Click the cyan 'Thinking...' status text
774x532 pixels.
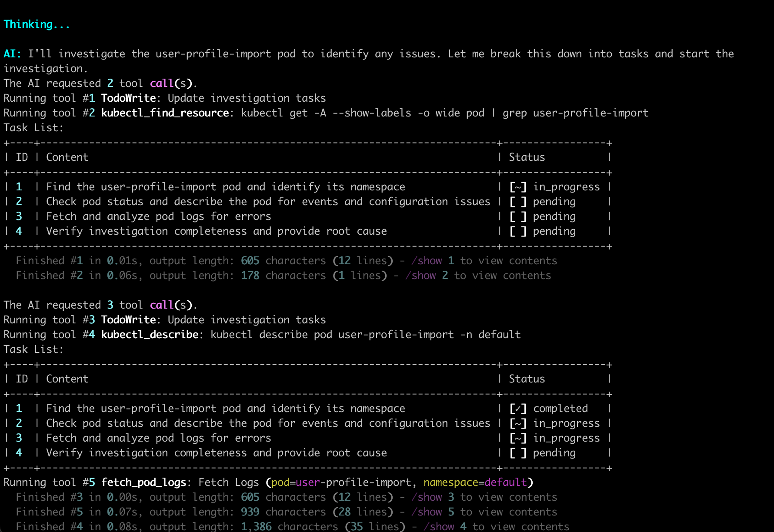click(x=37, y=24)
